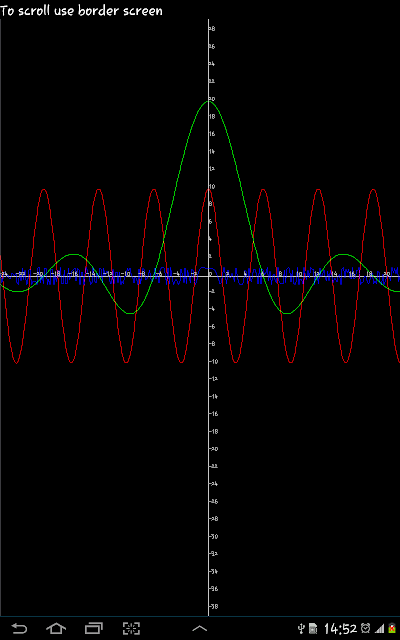Tap the alarm clock status icon
The width and height of the screenshot is (400, 640).
pyautogui.click(x=366, y=629)
